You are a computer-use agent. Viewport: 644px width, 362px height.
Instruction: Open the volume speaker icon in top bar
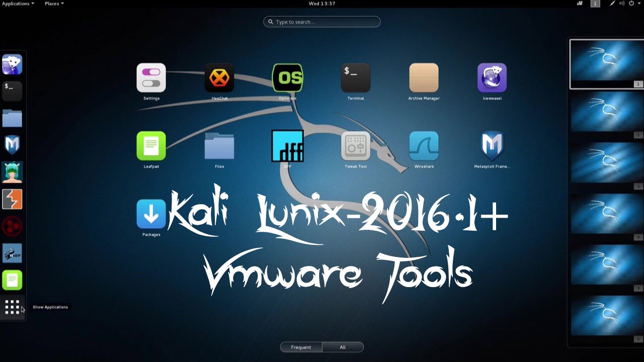pos(622,4)
